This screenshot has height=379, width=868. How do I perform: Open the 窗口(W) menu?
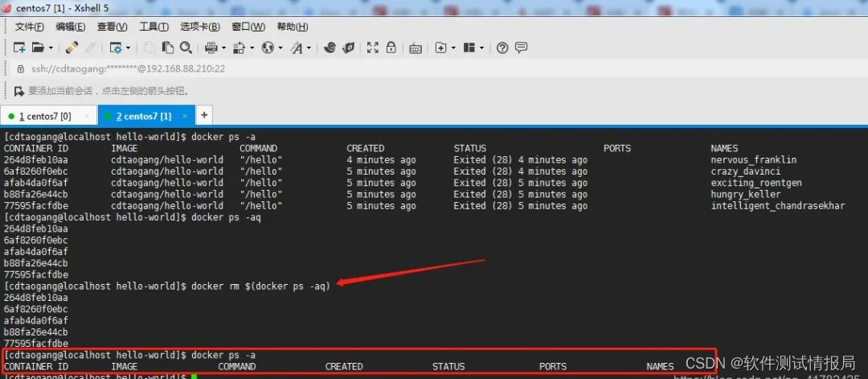pyautogui.click(x=248, y=27)
